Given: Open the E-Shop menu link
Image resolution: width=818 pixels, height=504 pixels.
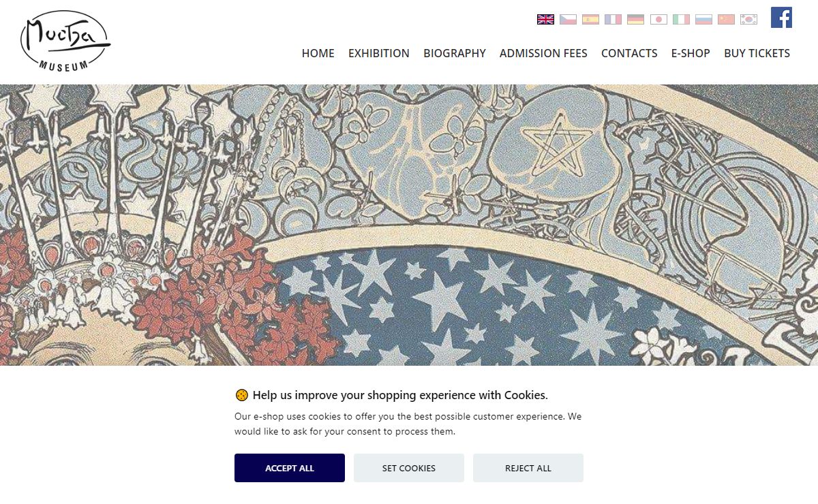Looking at the screenshot, I should click(691, 53).
